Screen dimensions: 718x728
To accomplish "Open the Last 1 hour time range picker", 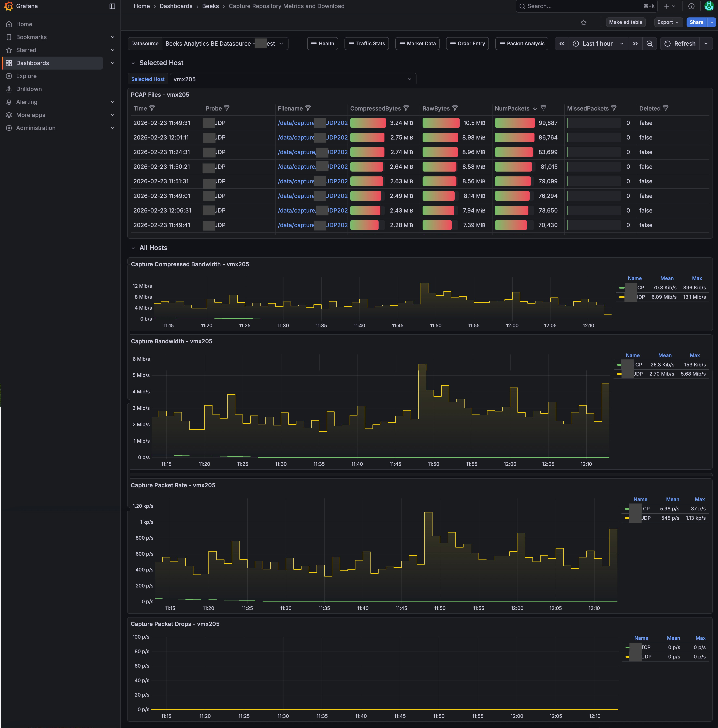I will coord(597,43).
